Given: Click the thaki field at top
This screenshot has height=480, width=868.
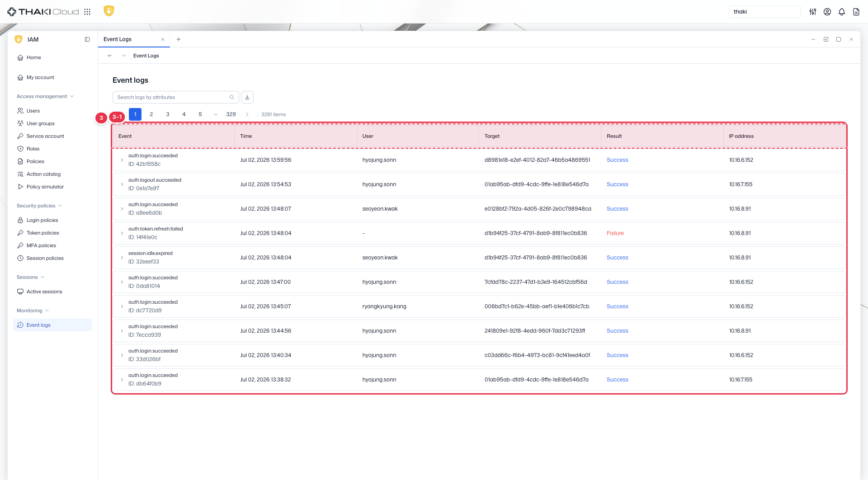Looking at the screenshot, I should 764,12.
